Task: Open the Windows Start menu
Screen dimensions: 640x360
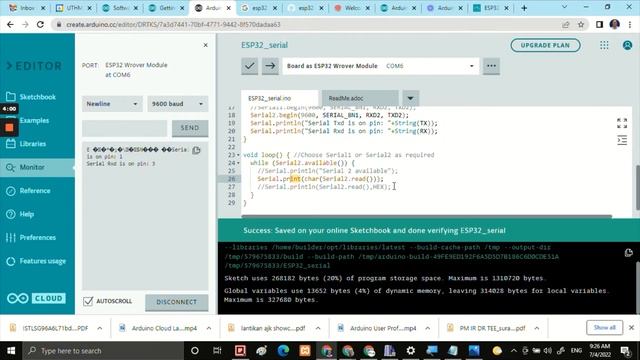Action: [11, 351]
